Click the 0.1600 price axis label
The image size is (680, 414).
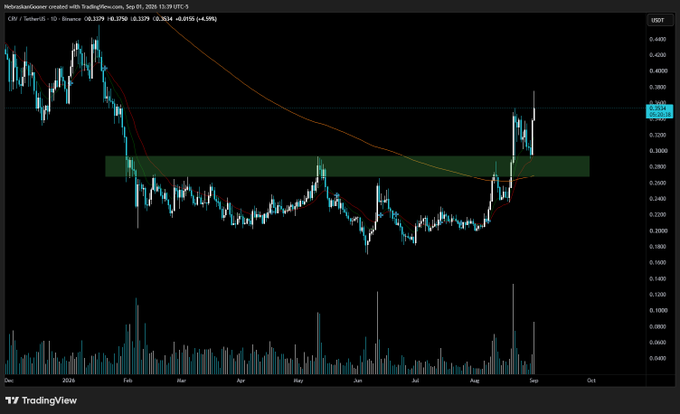tap(657, 263)
